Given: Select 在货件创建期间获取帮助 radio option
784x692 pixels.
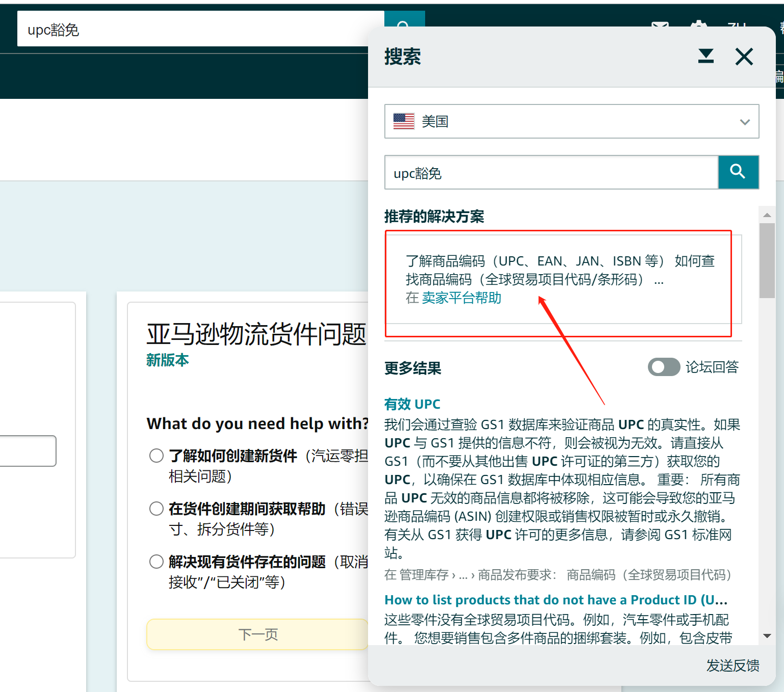Looking at the screenshot, I should coord(156,509).
